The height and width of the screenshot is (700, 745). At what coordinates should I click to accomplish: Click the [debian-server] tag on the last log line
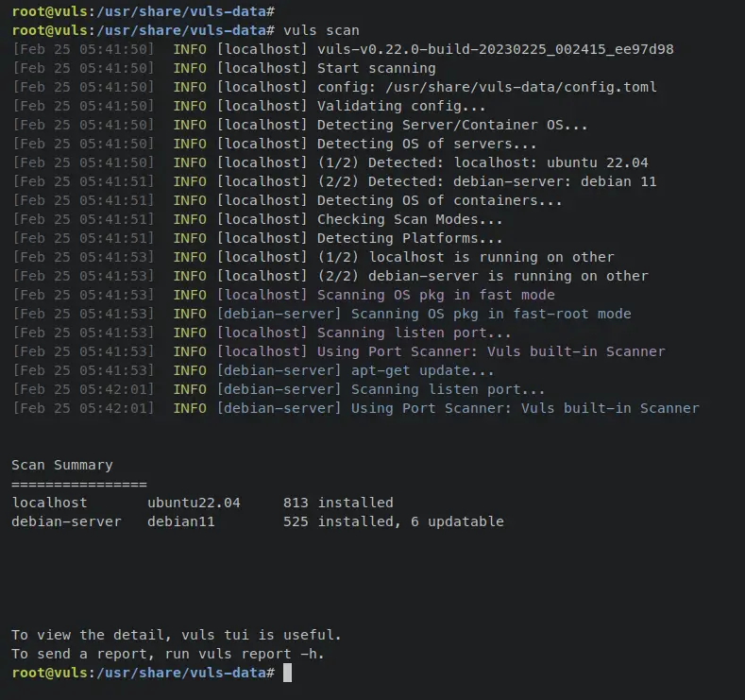pos(279,408)
